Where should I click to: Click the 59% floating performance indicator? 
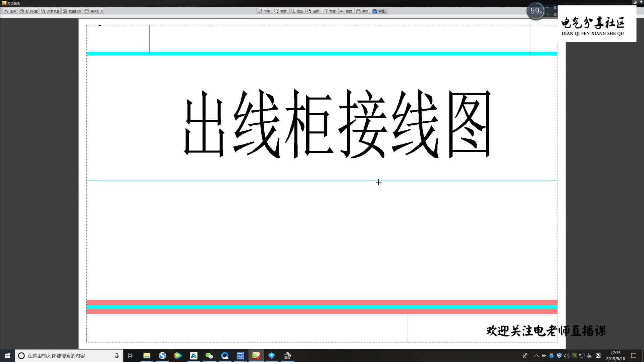tap(536, 11)
